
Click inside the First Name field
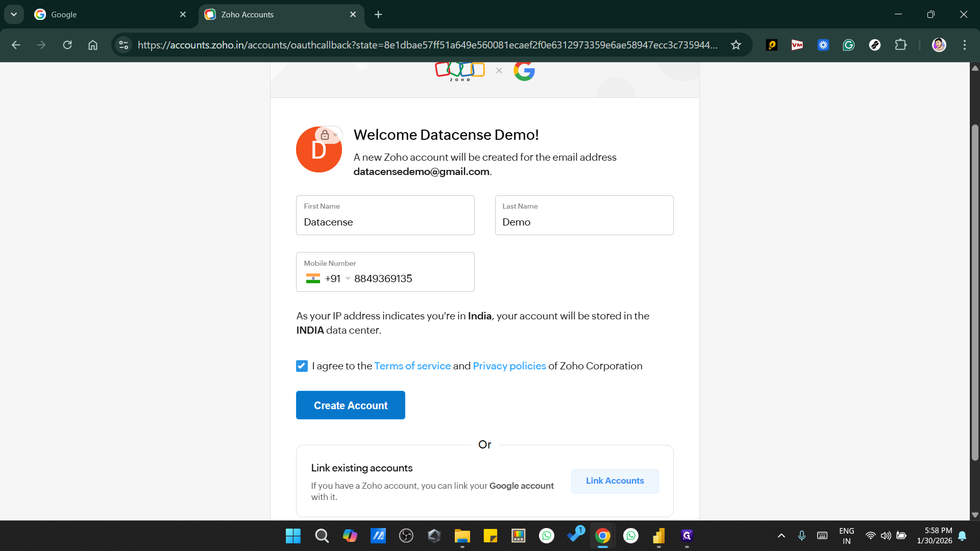[385, 222]
